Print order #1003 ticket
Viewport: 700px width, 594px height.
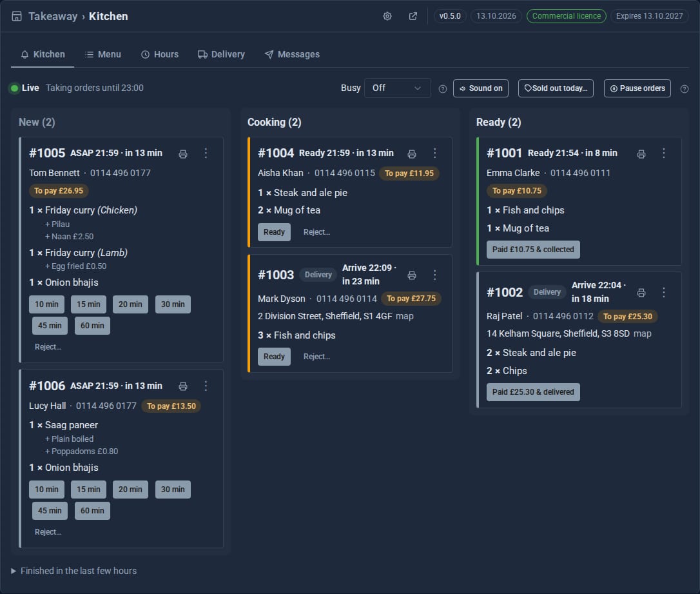tap(412, 275)
